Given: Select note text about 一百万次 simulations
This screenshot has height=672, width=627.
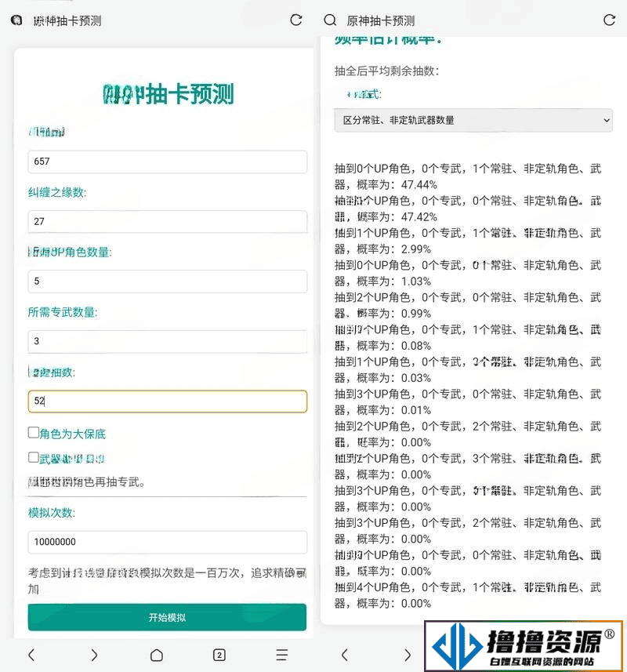Looking at the screenshot, I should 167,581.
